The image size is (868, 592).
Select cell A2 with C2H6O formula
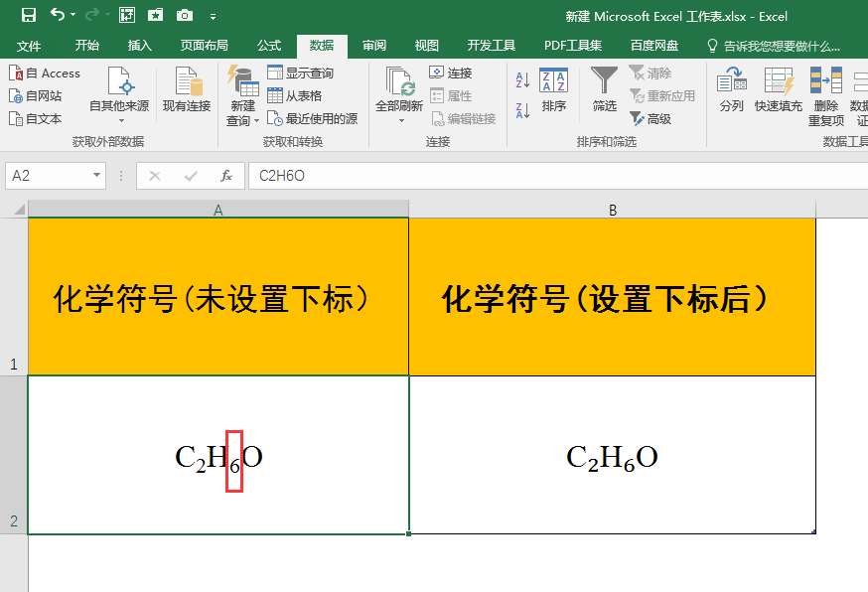coord(218,455)
